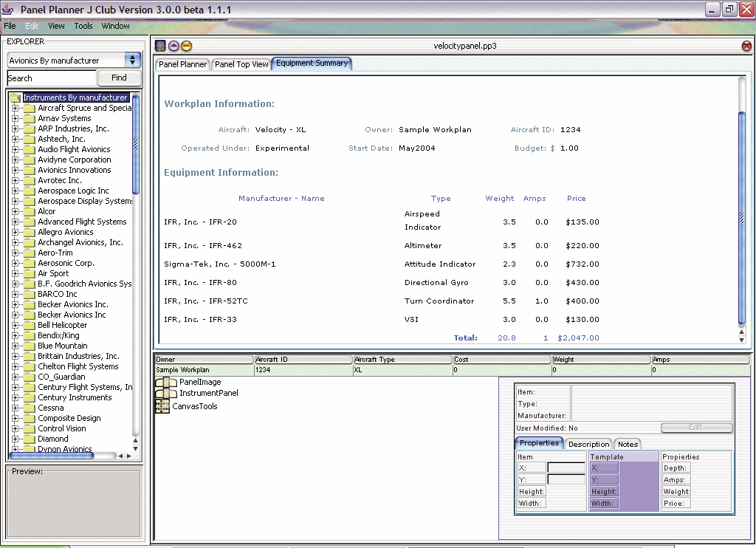Expand the Cessna tree node
The width and height of the screenshot is (756, 548).
tap(15, 408)
